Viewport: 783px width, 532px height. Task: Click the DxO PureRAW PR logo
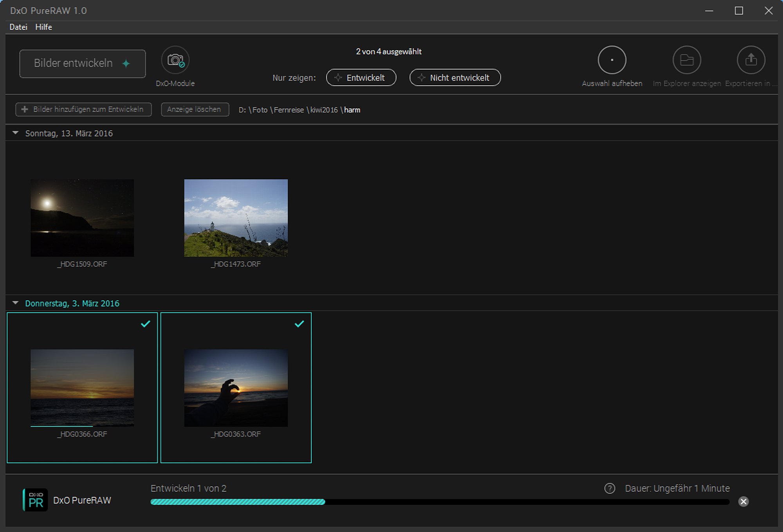click(35, 500)
